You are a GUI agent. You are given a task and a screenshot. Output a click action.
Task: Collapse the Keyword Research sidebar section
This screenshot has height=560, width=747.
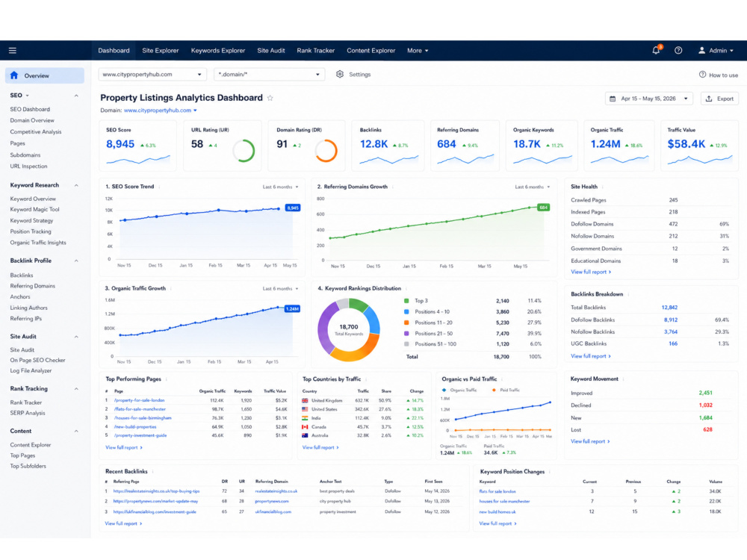click(76, 185)
